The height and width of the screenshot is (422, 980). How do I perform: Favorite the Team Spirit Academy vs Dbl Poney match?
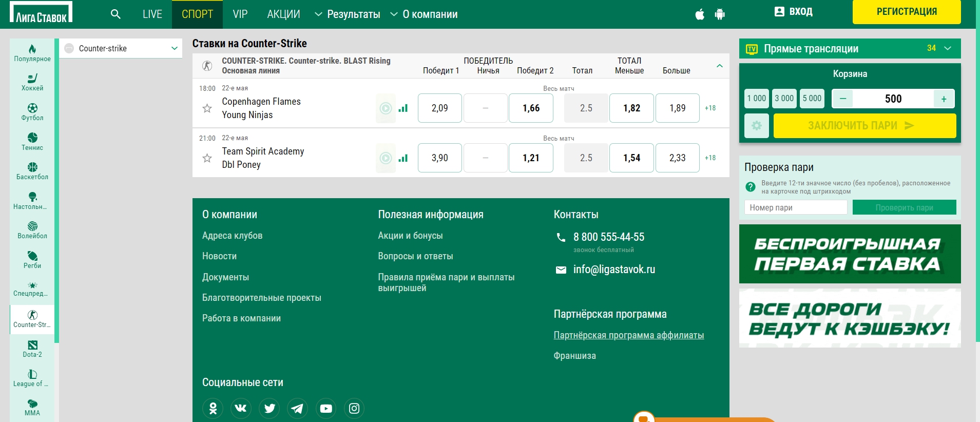pos(207,158)
